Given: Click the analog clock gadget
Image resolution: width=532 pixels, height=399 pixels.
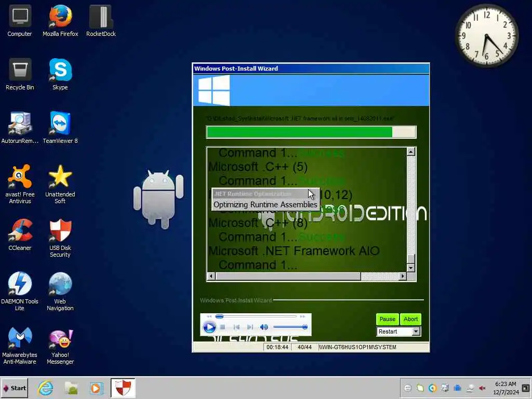Looking at the screenshot, I should [486, 36].
